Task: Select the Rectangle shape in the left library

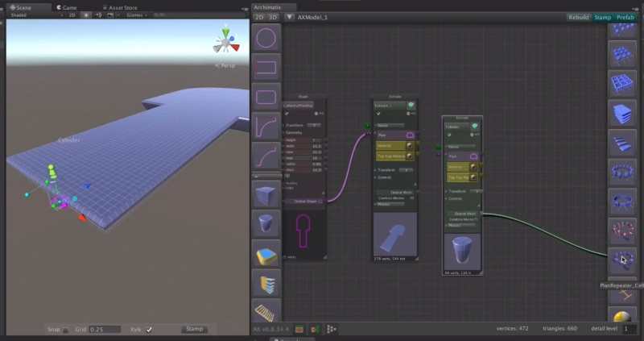Action: 266,68
